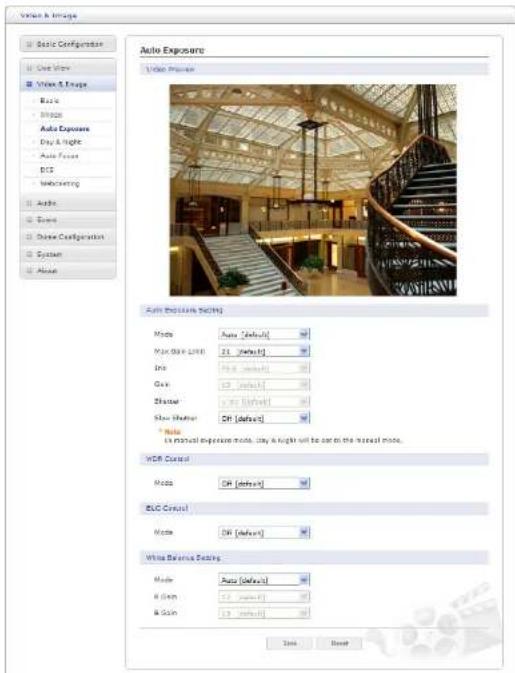Open the Slow Shutter dropdown
This screenshot has height=673, width=515.
tap(264, 418)
